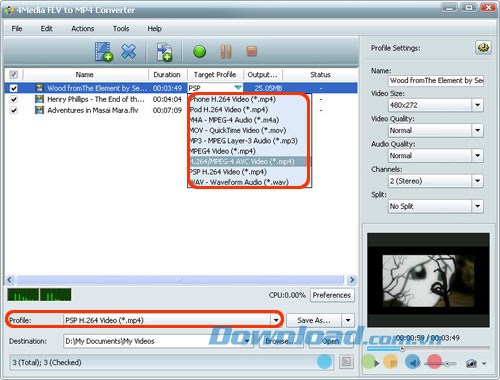Image resolution: width=500 pixels, height=380 pixels.
Task: Pause conversion with orange pause icon
Action: (226, 52)
